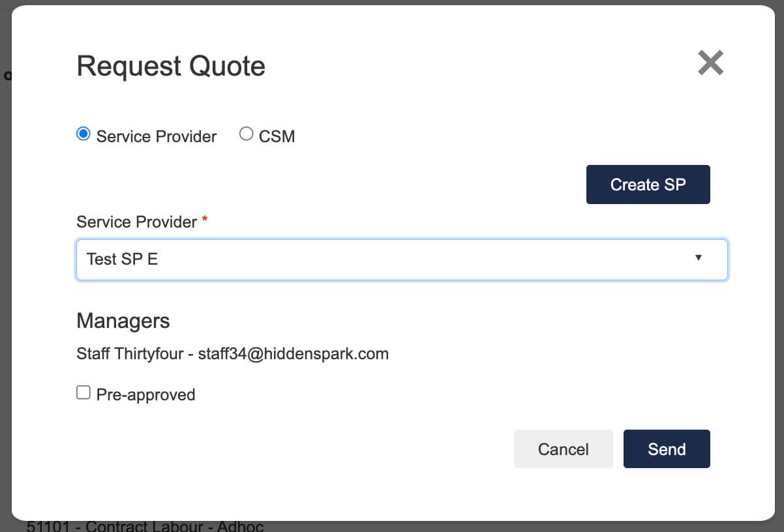
Task: Choose the CSM radio option
Action: coord(246,134)
